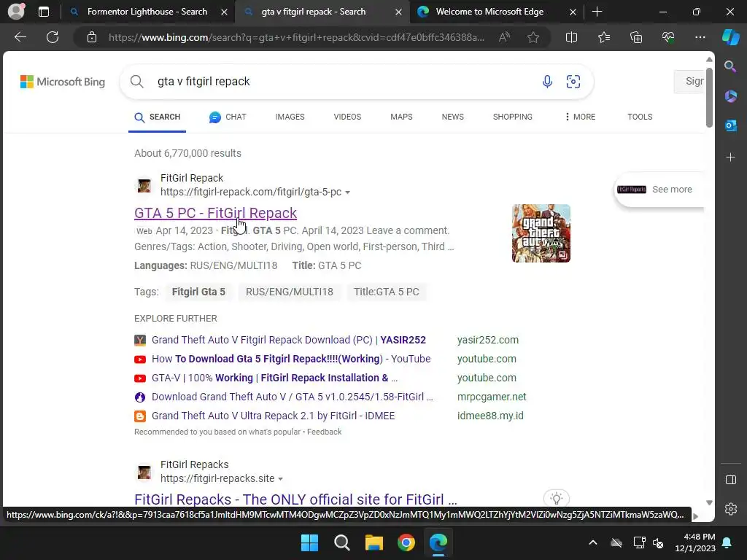Select the IMAGES search tab
The image size is (747, 560).
pyautogui.click(x=290, y=117)
